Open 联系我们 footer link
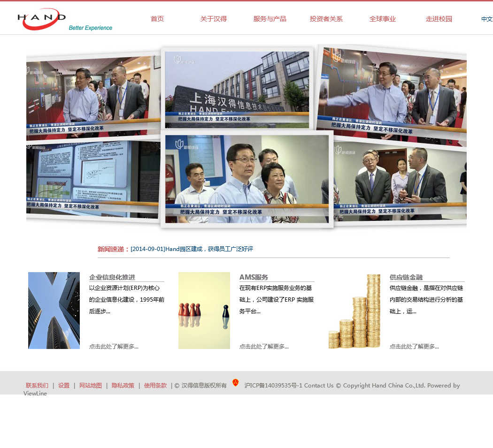The height and width of the screenshot is (448, 493). tap(37, 386)
